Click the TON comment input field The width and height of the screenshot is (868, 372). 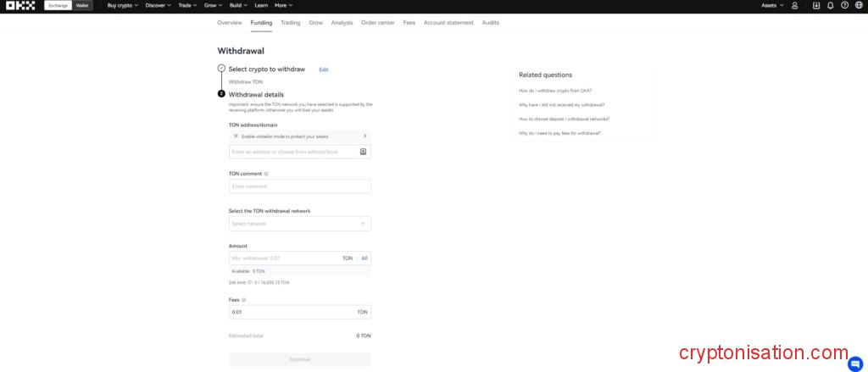point(299,186)
